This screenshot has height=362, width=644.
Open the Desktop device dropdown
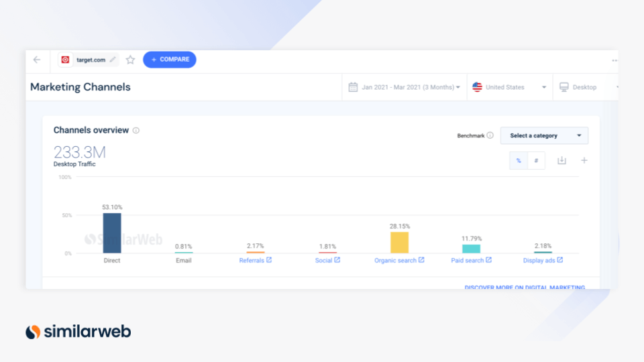pos(586,87)
